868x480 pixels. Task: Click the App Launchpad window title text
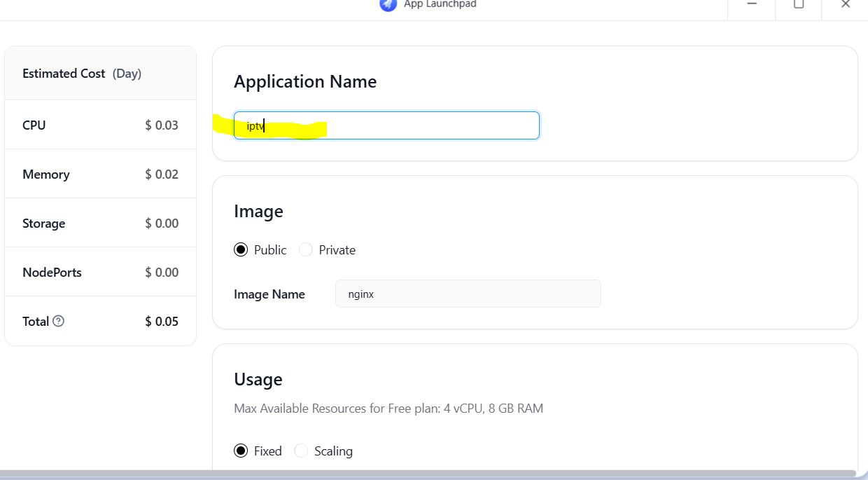[440, 4]
